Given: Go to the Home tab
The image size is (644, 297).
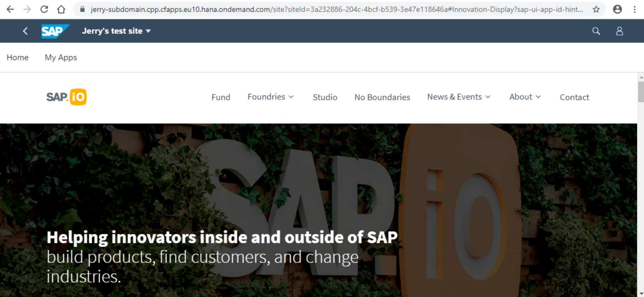Looking at the screenshot, I should 18,57.
